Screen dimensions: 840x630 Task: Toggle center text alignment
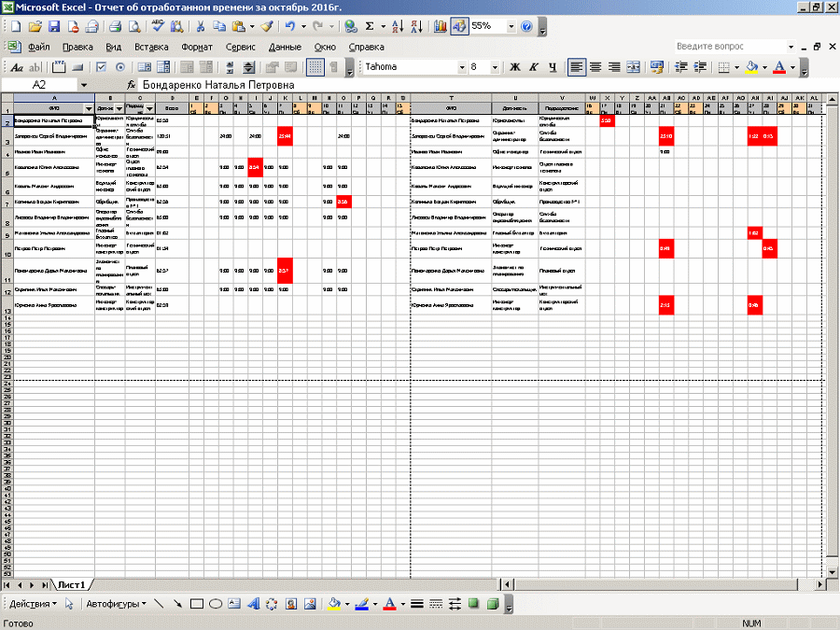595,67
